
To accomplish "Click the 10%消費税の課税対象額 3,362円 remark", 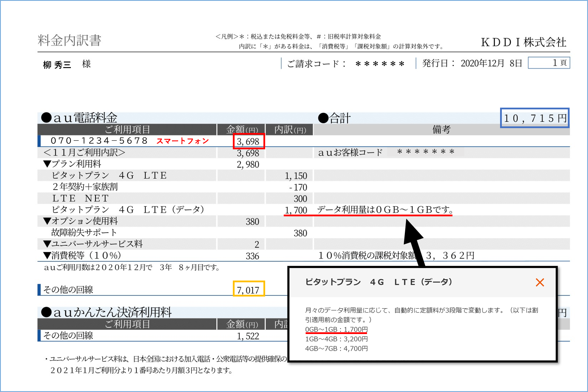I will point(396,256).
